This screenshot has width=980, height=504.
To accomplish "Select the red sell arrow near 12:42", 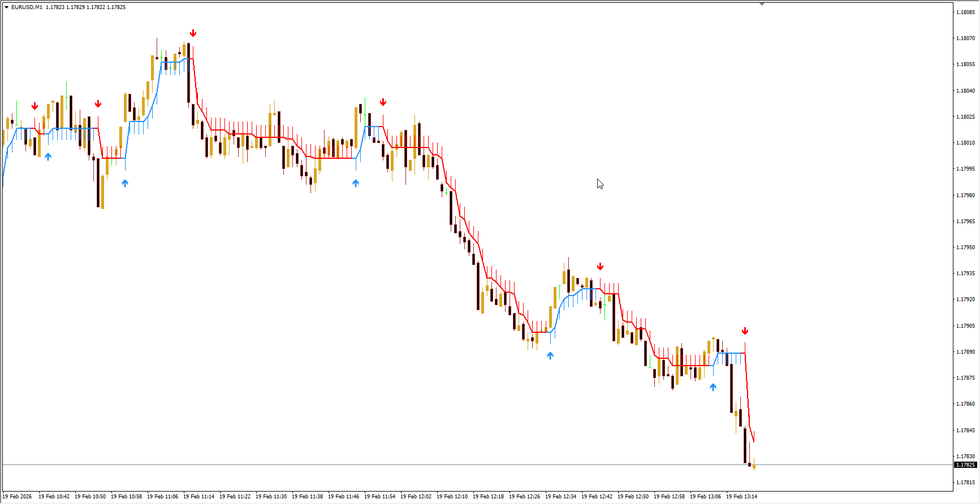I will 601,267.
